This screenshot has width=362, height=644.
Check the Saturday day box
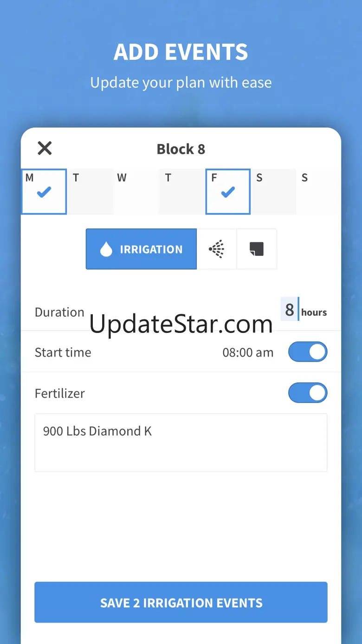click(274, 191)
